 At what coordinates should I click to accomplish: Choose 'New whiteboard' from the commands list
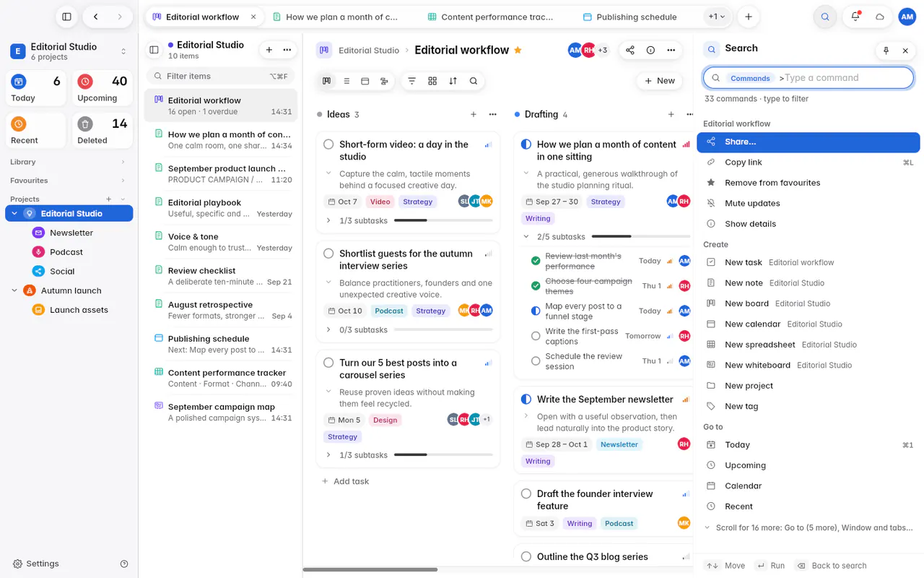(x=808, y=366)
